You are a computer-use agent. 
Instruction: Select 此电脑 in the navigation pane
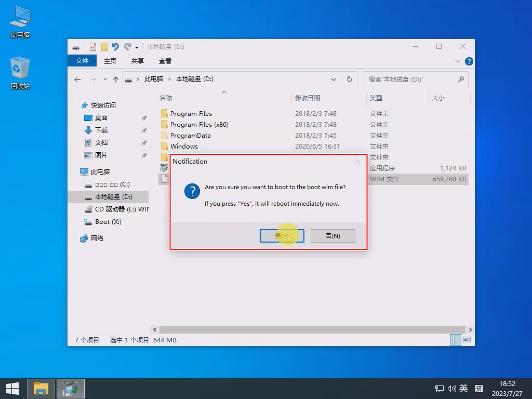click(x=100, y=171)
